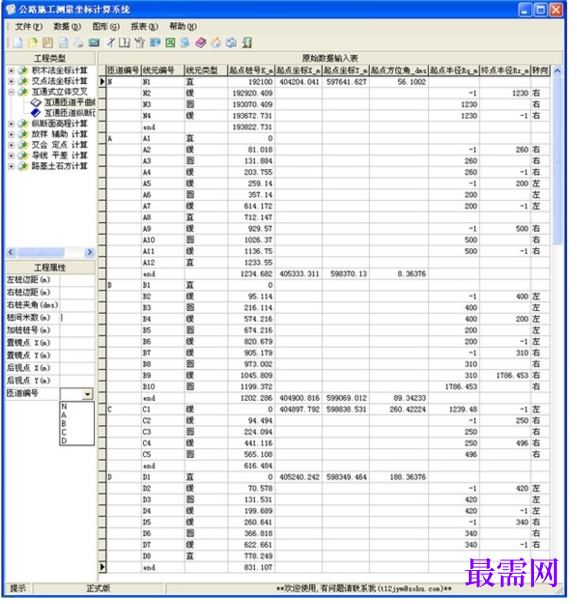Viewport: 577px width, 604px height.
Task: Click the blue diamond icon of 互通匝道纵断
Action: click(36, 113)
